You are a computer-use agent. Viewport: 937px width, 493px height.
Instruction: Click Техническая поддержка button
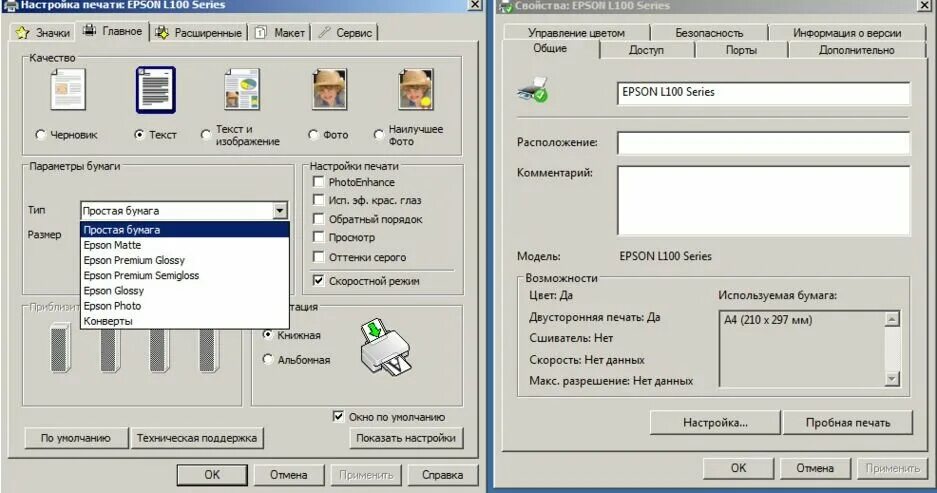pos(197,438)
